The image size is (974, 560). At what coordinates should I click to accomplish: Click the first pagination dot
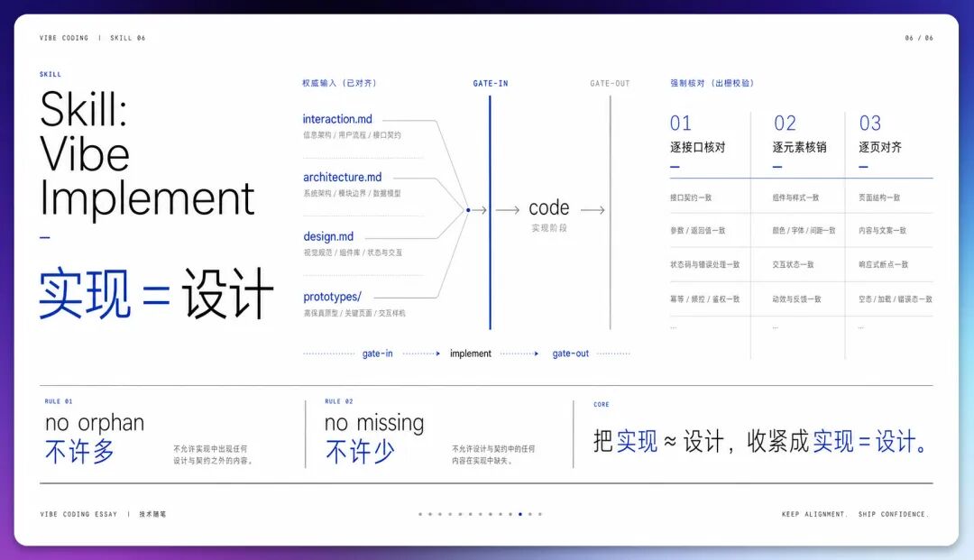click(420, 514)
